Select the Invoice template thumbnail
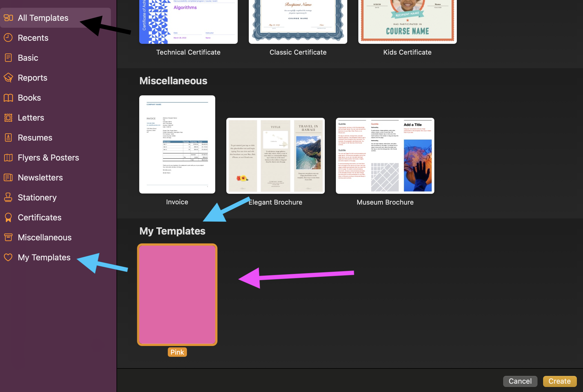This screenshot has height=392, width=583. coord(177,144)
